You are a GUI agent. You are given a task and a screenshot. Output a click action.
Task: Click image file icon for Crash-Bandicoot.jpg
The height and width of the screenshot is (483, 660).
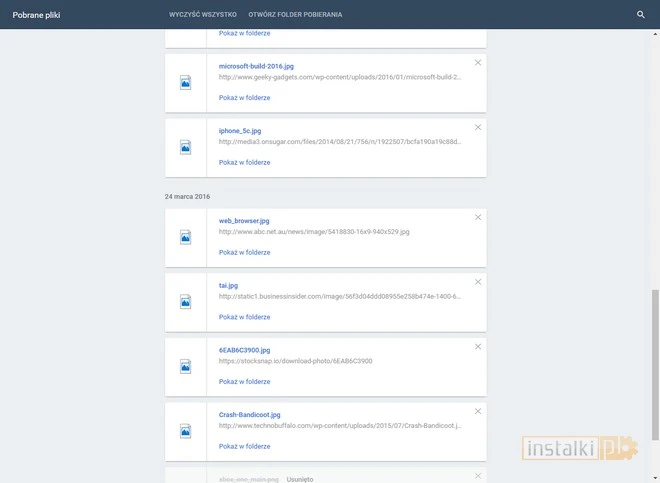click(185, 432)
